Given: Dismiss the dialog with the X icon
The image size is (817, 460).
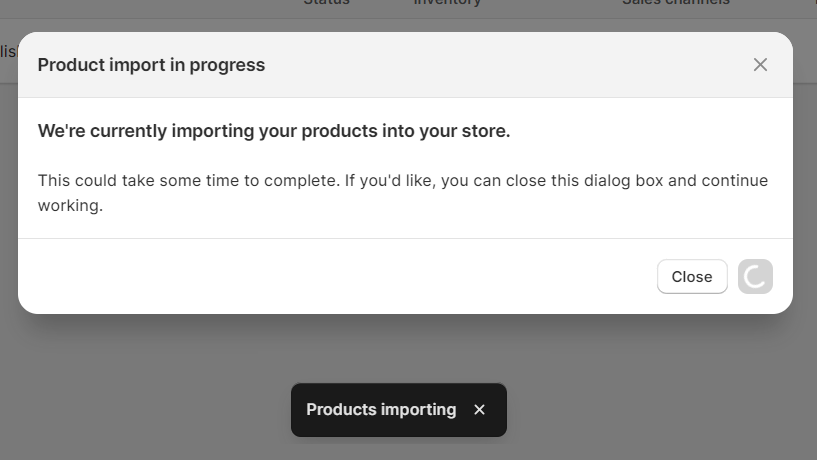Looking at the screenshot, I should [x=760, y=65].
